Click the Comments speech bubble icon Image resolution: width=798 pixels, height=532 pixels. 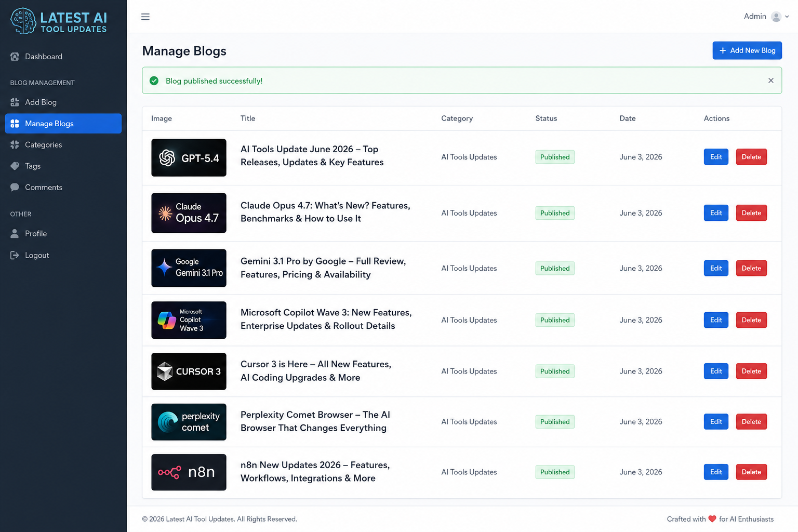pos(15,188)
